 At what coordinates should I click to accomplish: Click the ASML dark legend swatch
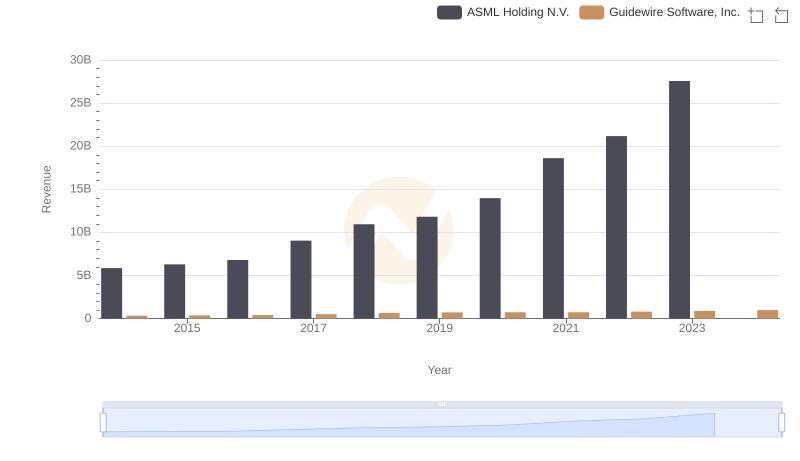[x=449, y=12]
